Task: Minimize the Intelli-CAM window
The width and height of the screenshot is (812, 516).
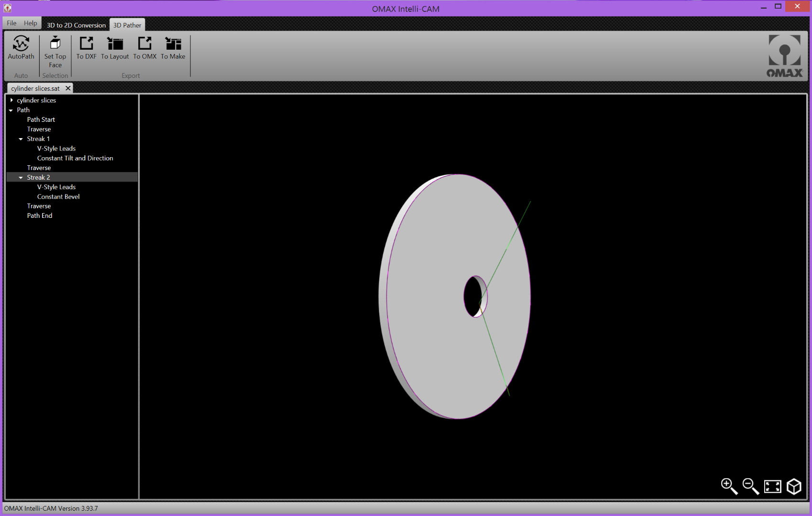Action: pos(763,7)
